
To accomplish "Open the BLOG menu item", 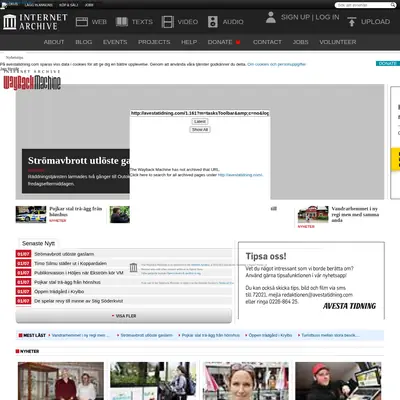I will (84, 42).
